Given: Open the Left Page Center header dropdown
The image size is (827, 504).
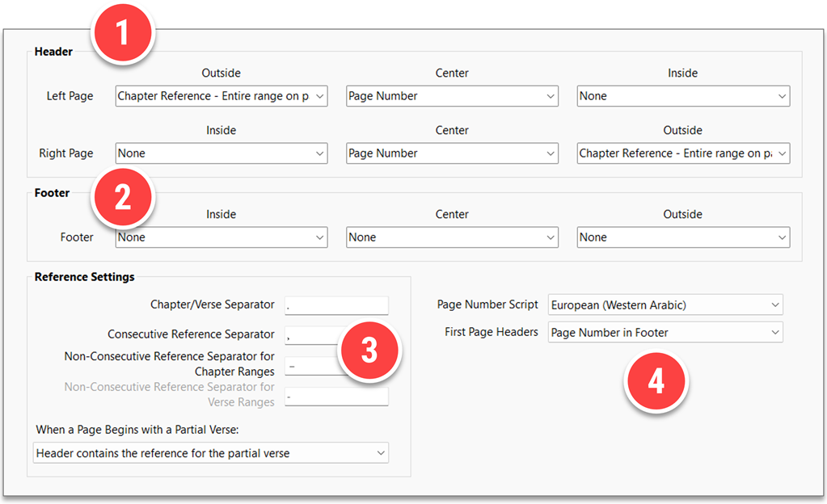Looking at the screenshot, I should click(x=452, y=96).
